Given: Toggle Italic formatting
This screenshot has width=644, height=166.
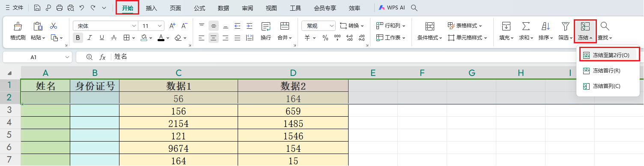Looking at the screenshot, I should pos(90,38).
